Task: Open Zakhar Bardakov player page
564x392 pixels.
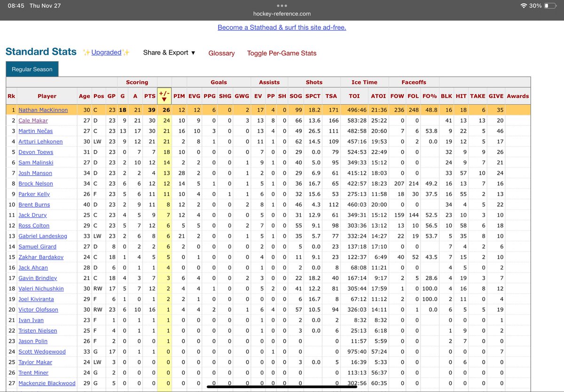Action: pyautogui.click(x=41, y=257)
